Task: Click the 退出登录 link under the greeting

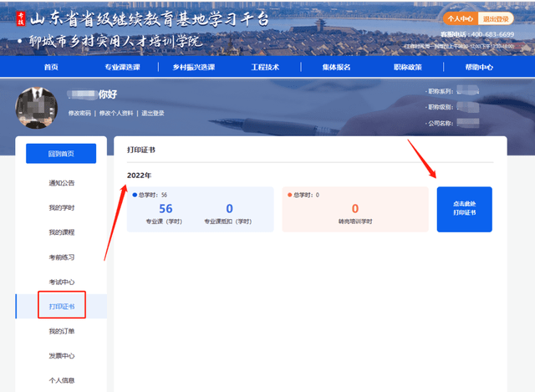Action: point(153,114)
